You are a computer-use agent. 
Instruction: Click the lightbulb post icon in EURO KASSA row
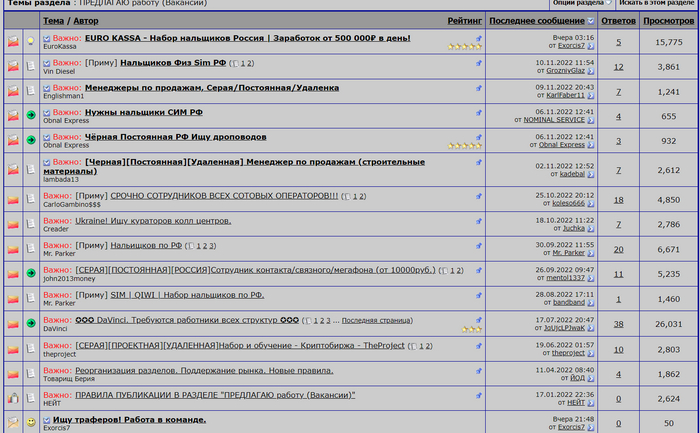[30, 42]
